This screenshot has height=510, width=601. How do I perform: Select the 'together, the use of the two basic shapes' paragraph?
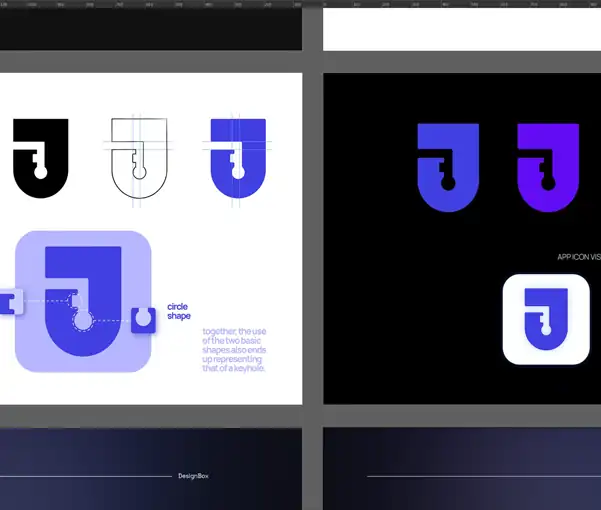pos(234,349)
